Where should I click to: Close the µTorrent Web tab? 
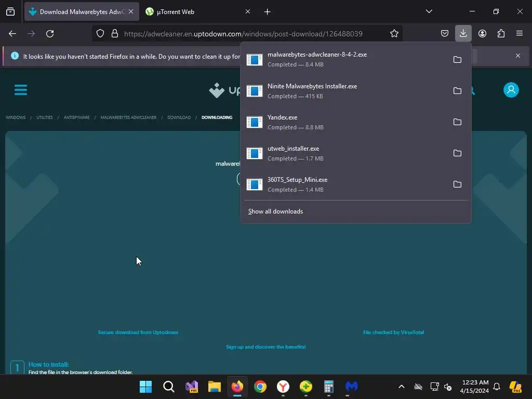click(x=248, y=11)
